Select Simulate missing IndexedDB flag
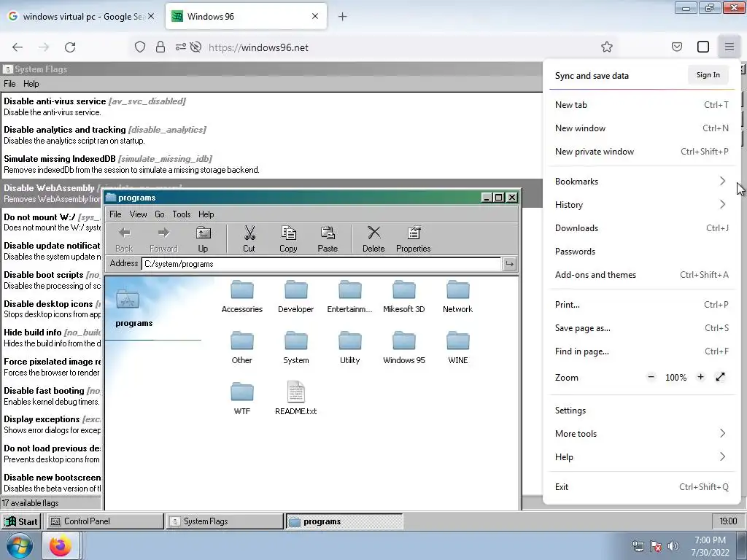This screenshot has height=560, width=747. pos(271,164)
